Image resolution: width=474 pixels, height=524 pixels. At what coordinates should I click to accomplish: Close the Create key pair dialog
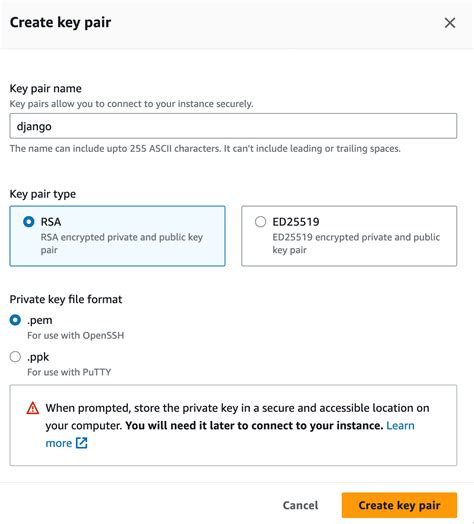point(450,23)
